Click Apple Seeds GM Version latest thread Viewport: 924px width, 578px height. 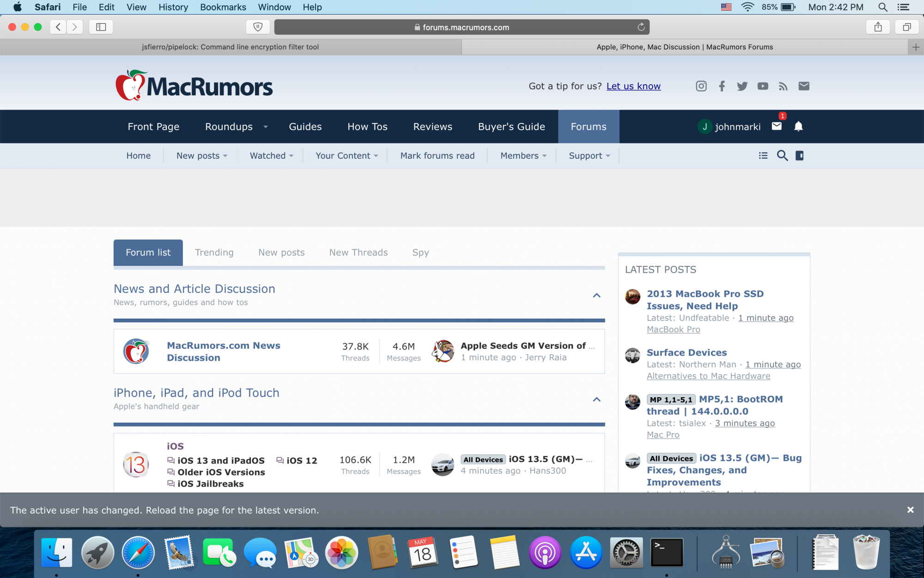pos(527,345)
